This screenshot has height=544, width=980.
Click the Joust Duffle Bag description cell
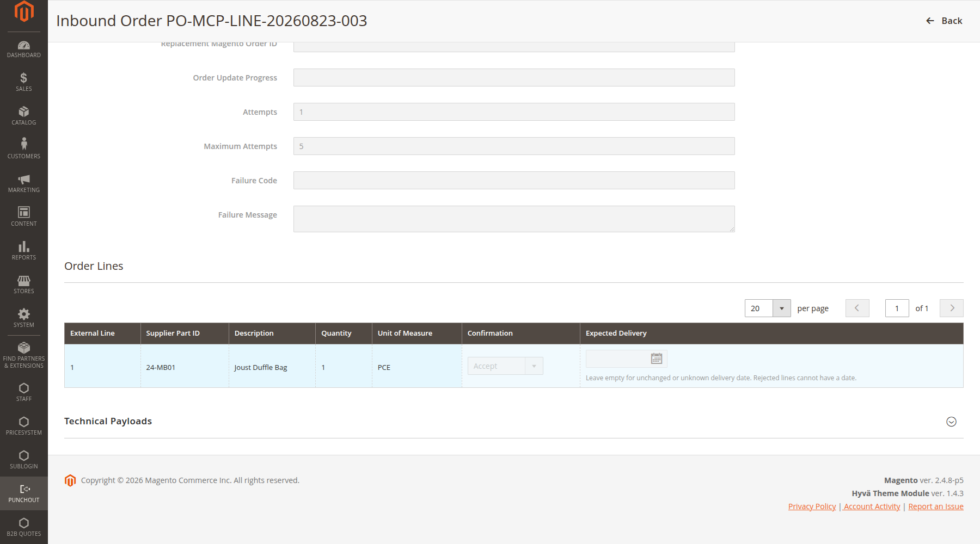point(272,366)
